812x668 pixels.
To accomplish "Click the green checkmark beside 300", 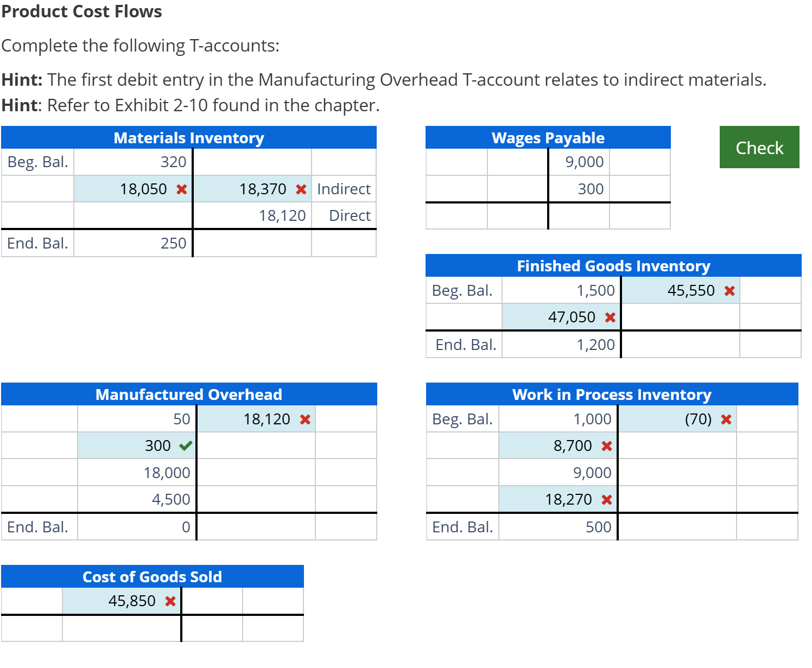I will click(x=185, y=445).
